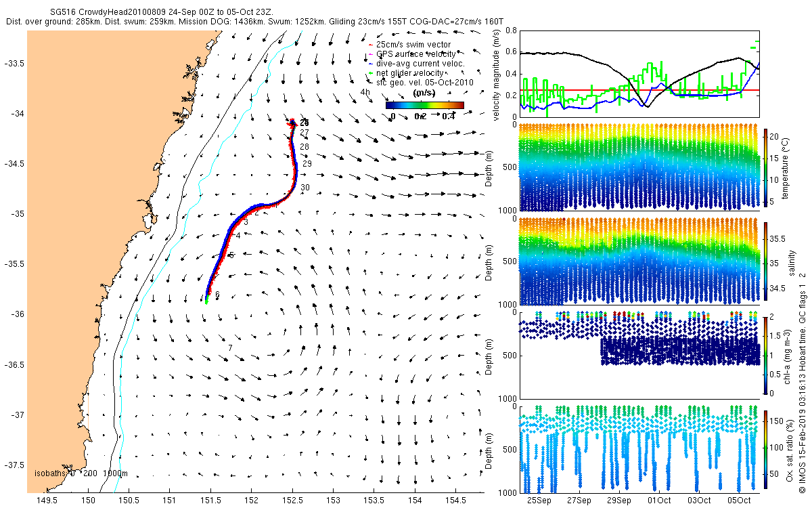Click day label '30' beside the glider track
Viewport: 812px width, 508px height.
click(305, 188)
